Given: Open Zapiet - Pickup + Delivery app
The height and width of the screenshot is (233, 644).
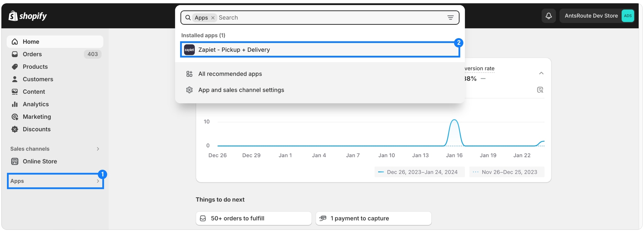Looking at the screenshot, I should click(x=320, y=50).
